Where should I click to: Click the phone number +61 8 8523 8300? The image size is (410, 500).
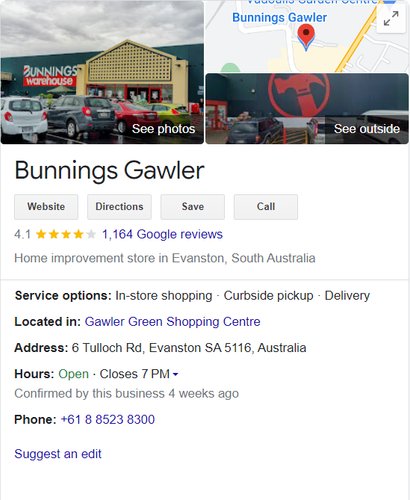tap(108, 419)
